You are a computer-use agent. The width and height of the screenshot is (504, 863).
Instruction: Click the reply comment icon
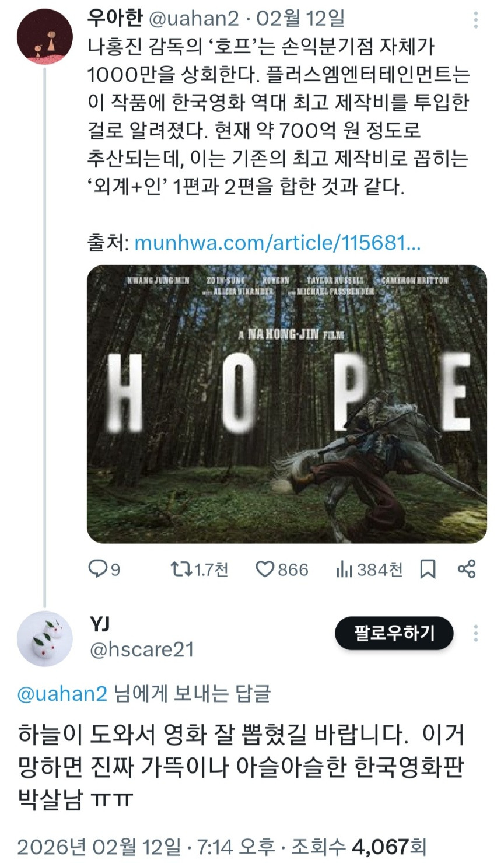coord(97,568)
